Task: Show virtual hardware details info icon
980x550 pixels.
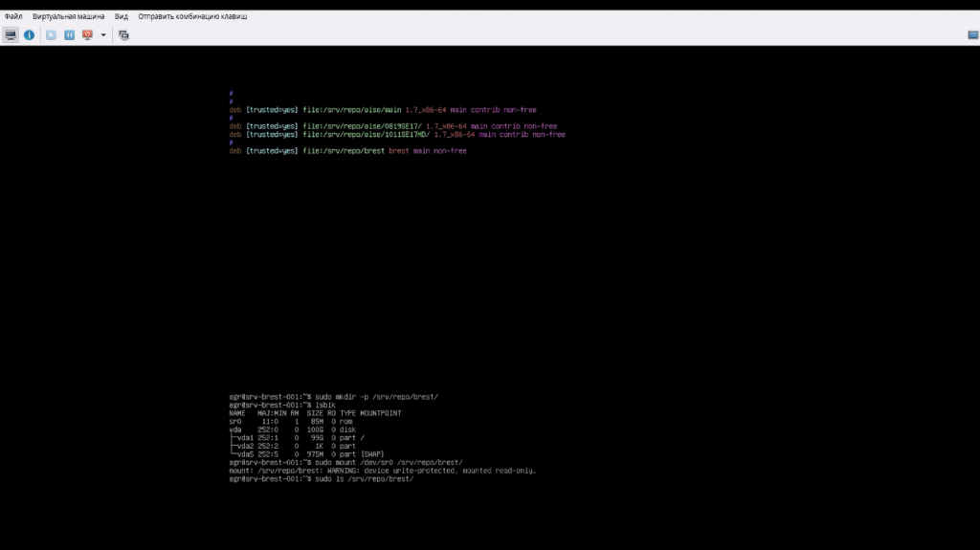Action: point(30,35)
